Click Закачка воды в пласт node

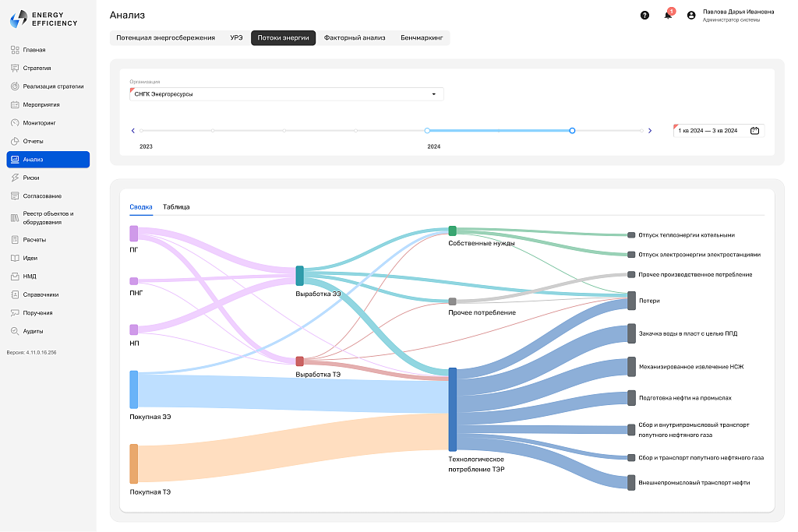[x=631, y=333]
